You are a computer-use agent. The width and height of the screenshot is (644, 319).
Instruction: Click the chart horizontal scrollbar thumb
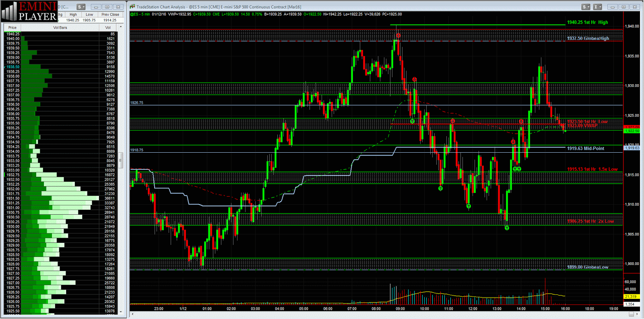point(631,314)
